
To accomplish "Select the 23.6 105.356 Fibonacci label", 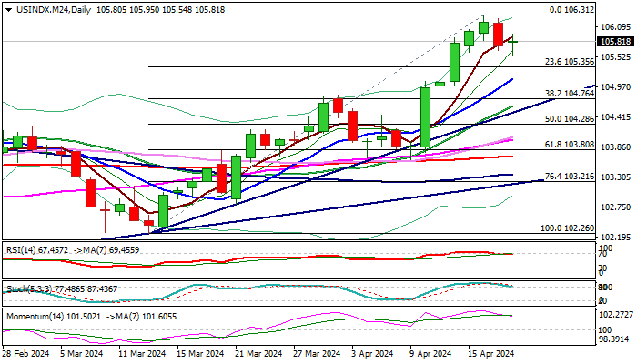I will point(570,62).
